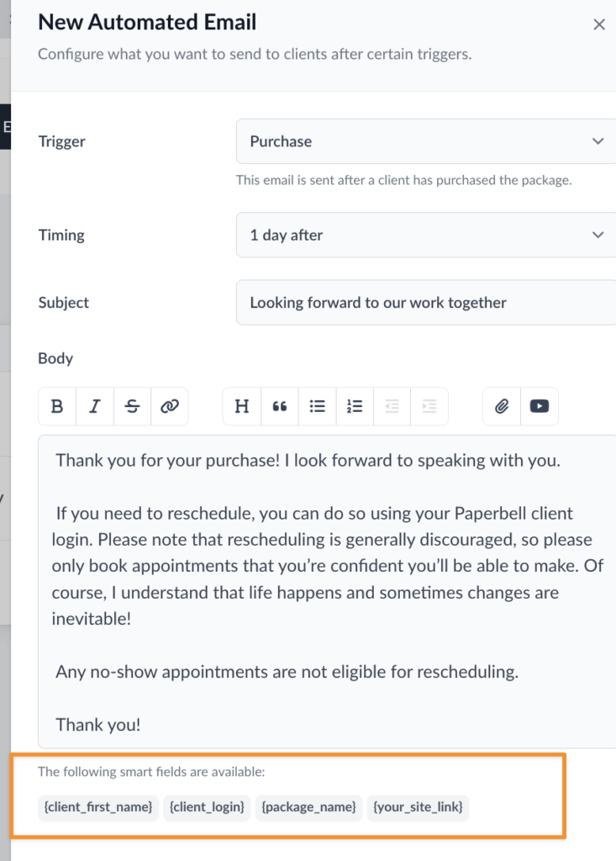Screen dimensions: 616x861
Task: Create a bulleted list
Action: click(317, 406)
